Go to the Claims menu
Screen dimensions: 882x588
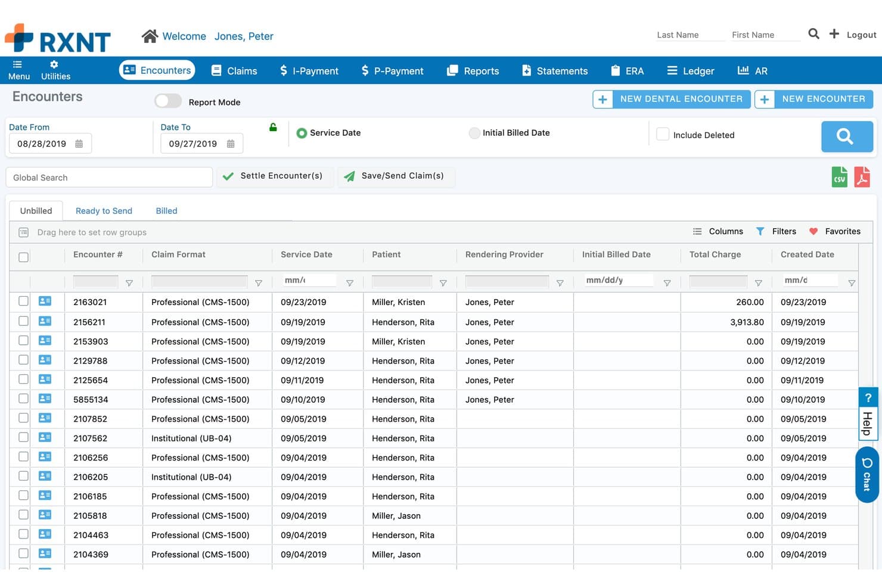pos(234,71)
